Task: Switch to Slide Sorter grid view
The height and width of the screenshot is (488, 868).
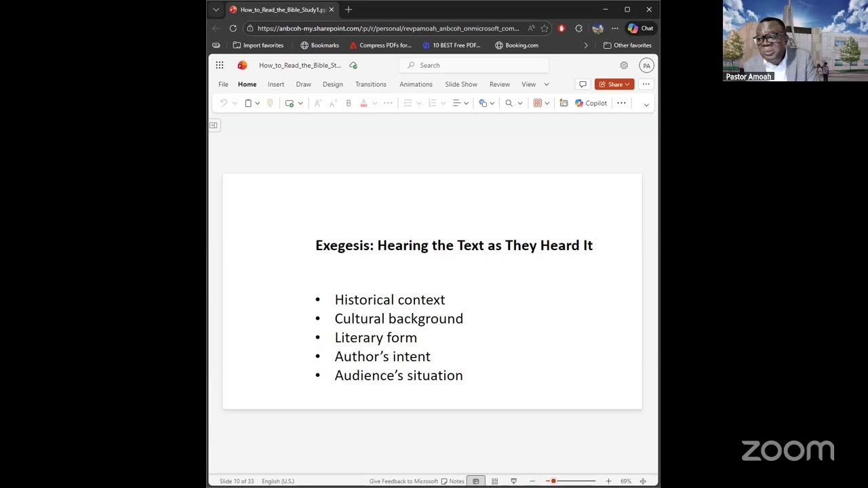Action: click(494, 481)
